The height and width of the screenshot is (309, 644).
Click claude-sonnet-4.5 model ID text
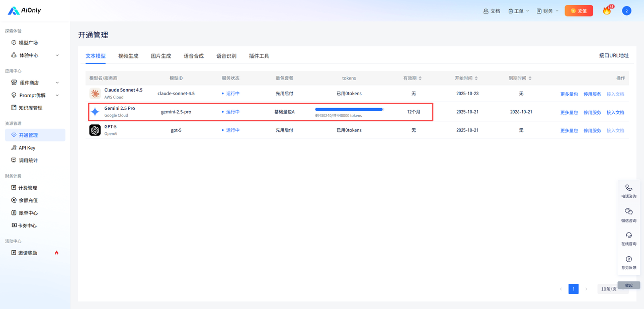click(176, 94)
